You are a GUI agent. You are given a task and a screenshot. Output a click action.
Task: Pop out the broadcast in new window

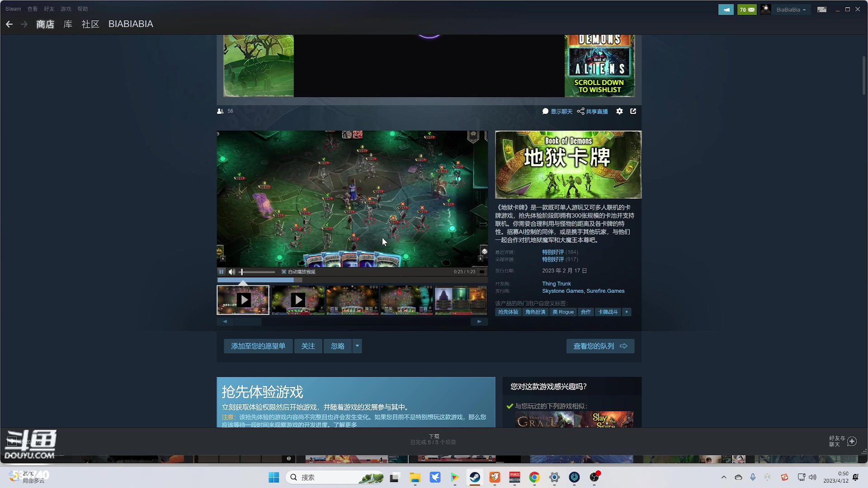[x=633, y=111]
